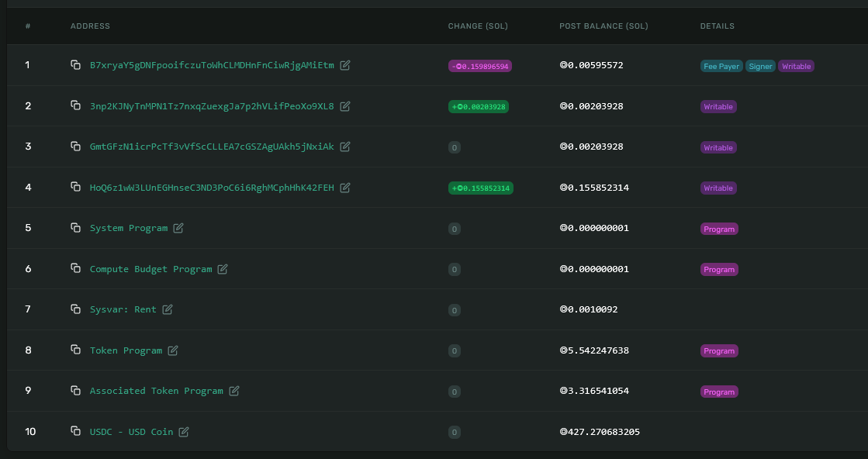Open label editor for address 3np2KJNyTnMPN1Tz7nxqZuexgJa7p2hVLifPeoXo9XL8
The width and height of the screenshot is (868, 459).
click(x=344, y=106)
